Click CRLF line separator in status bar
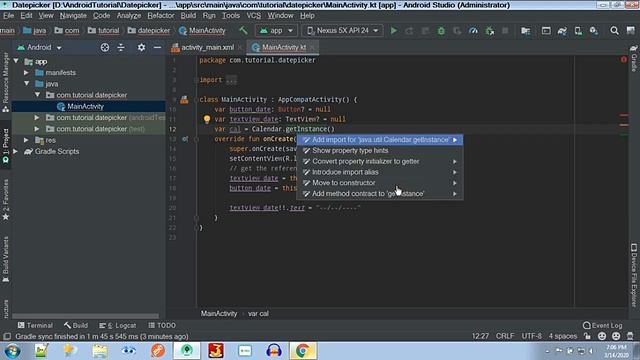Image resolution: width=640 pixels, height=360 pixels. 505,336
